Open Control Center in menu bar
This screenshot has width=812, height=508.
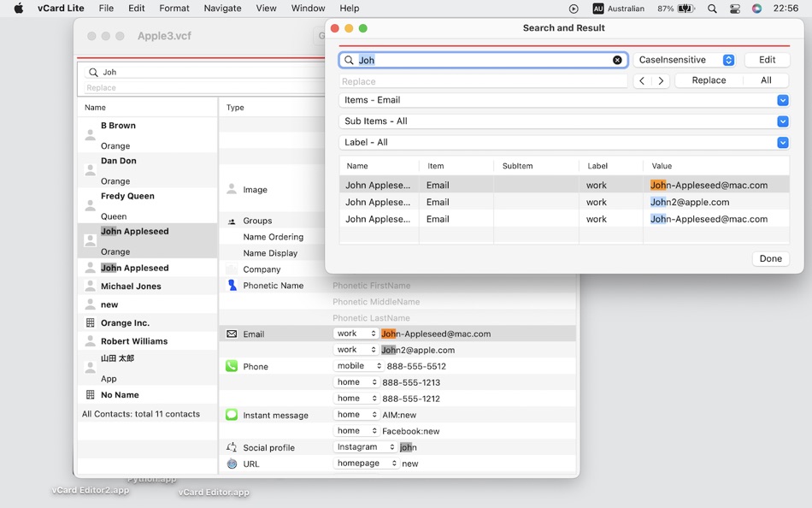point(735,9)
